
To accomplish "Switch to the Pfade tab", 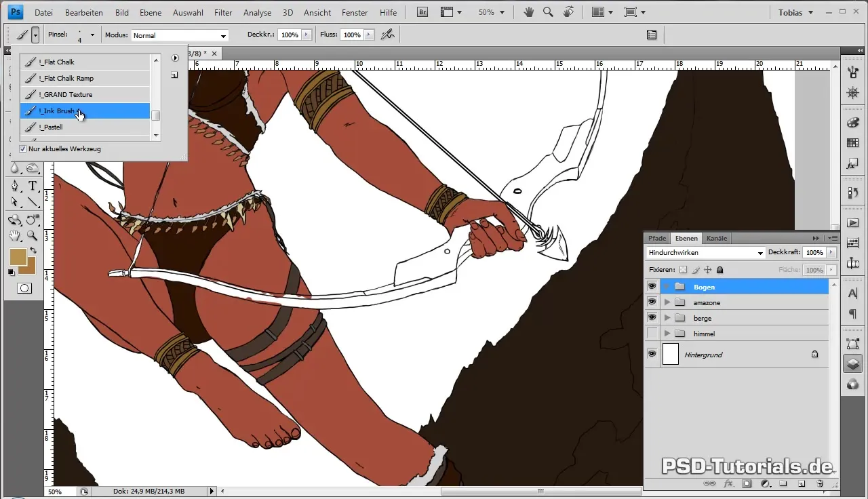I will point(657,238).
